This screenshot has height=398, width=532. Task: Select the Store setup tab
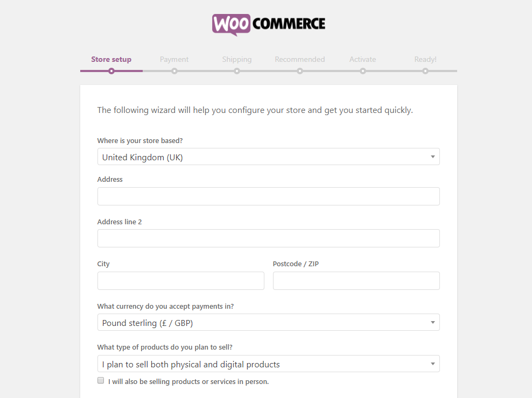pyautogui.click(x=111, y=59)
